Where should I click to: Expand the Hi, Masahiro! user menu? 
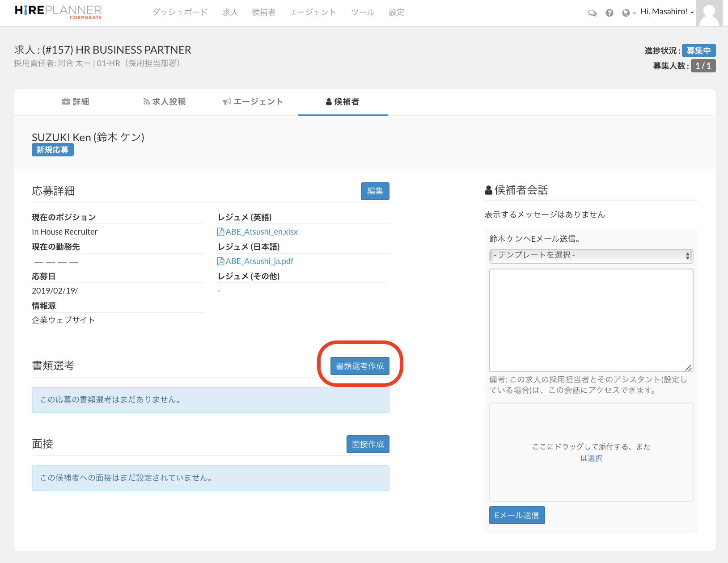click(666, 12)
